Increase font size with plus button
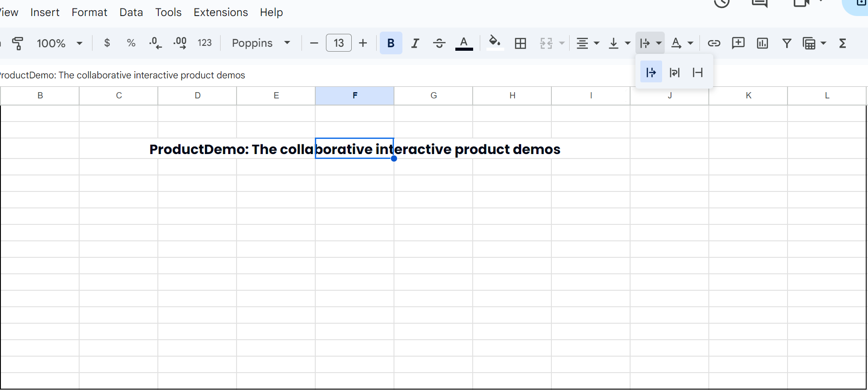The width and height of the screenshot is (868, 390). (x=363, y=43)
